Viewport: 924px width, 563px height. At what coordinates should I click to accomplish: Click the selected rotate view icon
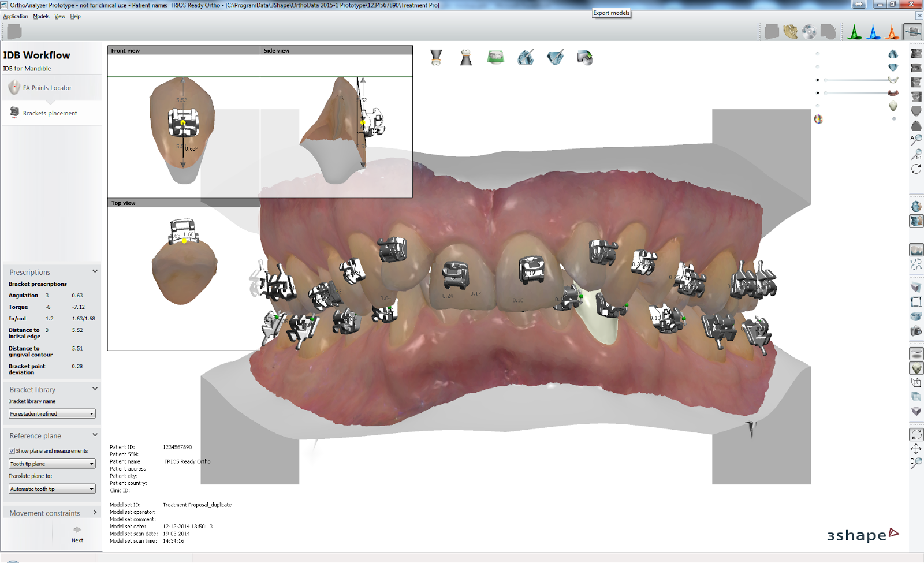click(916, 434)
